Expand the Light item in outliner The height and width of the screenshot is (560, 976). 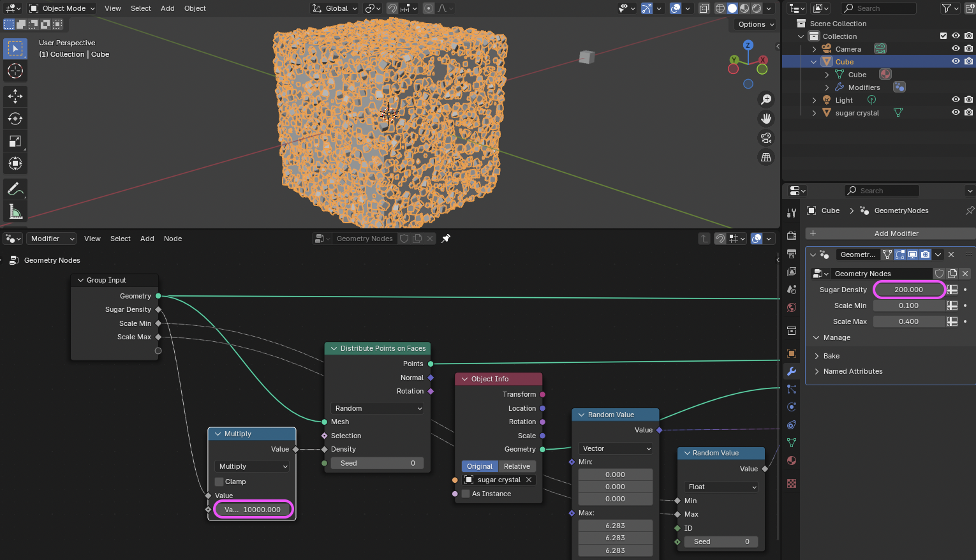tap(814, 100)
